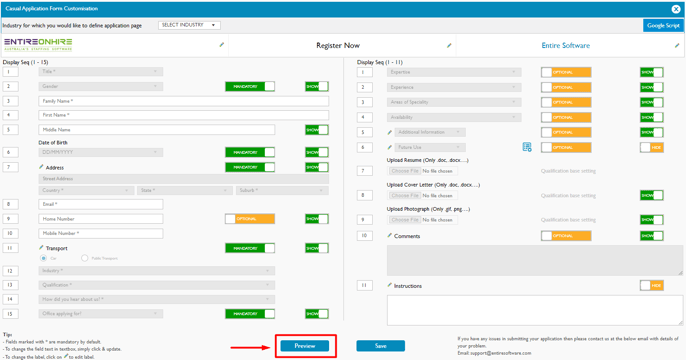The height and width of the screenshot is (360, 686).
Task: Open the Qualification dropdown
Action: point(157,285)
